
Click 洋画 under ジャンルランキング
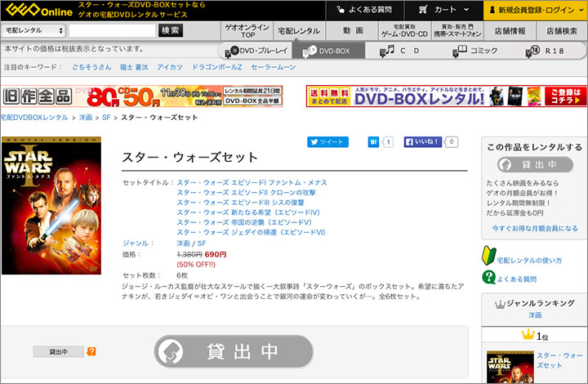[x=535, y=315]
